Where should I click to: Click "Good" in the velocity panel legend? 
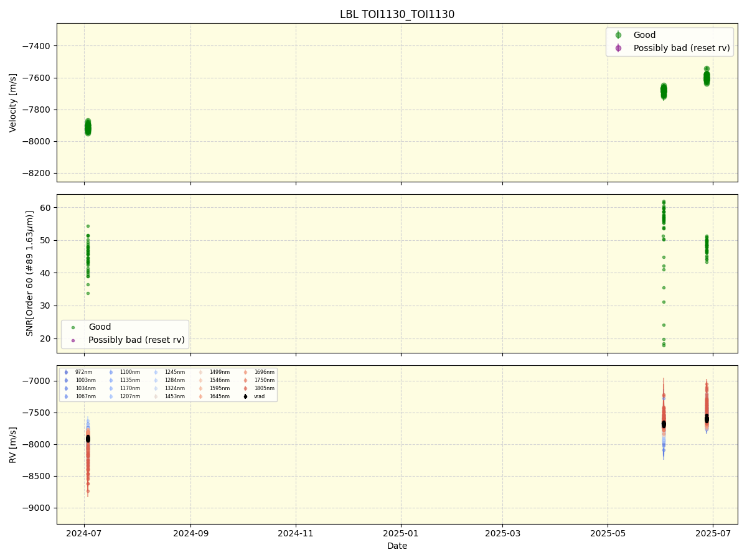pyautogui.click(x=644, y=35)
